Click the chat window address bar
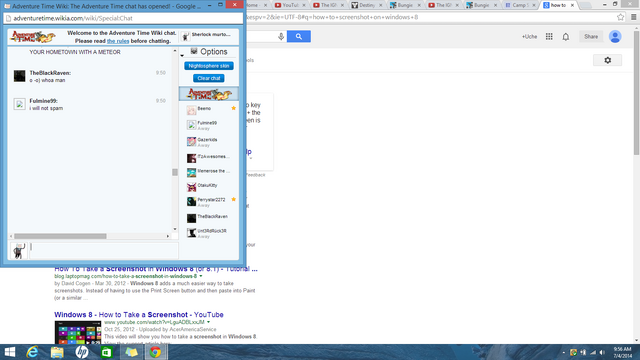 (123, 18)
